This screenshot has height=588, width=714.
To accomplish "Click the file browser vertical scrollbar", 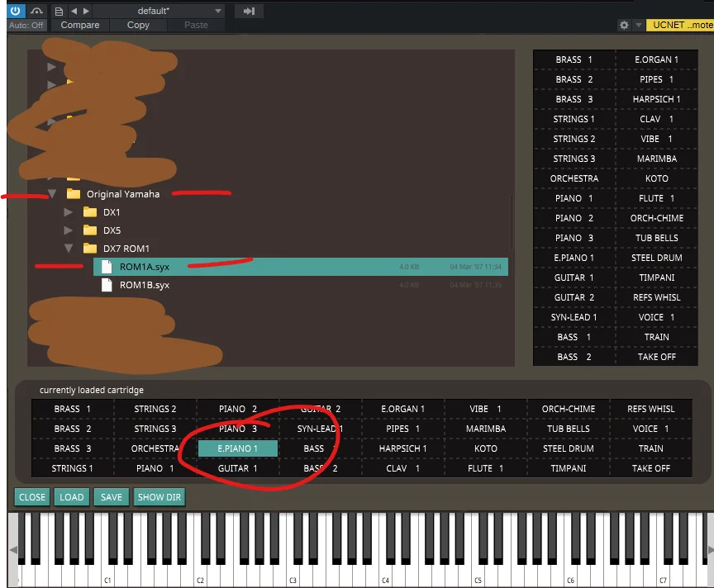I will [512, 223].
